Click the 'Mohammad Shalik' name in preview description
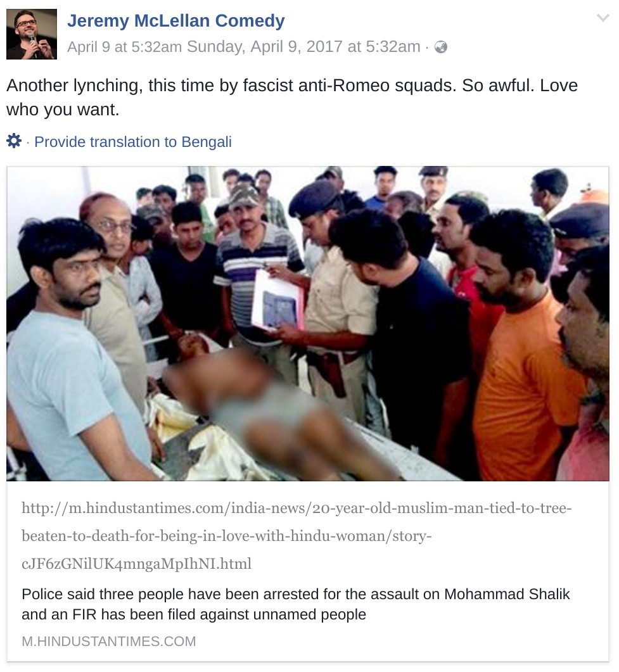The image size is (619, 672). 507,594
